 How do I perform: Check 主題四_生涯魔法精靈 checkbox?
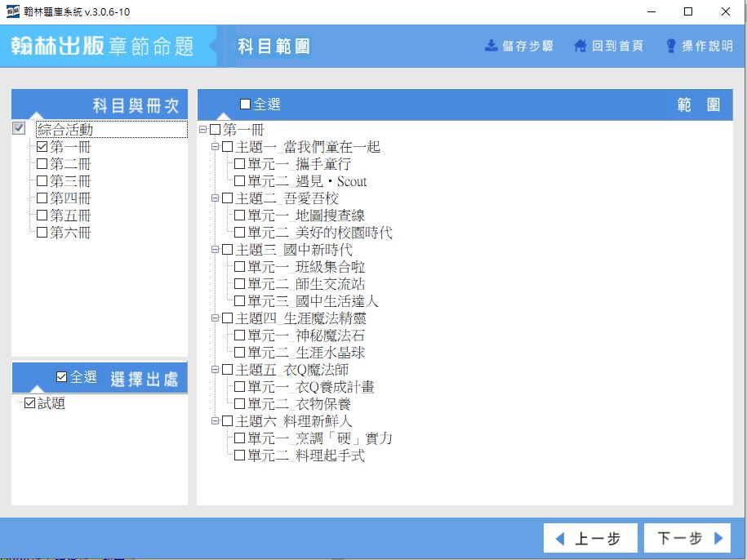pyautogui.click(x=227, y=318)
